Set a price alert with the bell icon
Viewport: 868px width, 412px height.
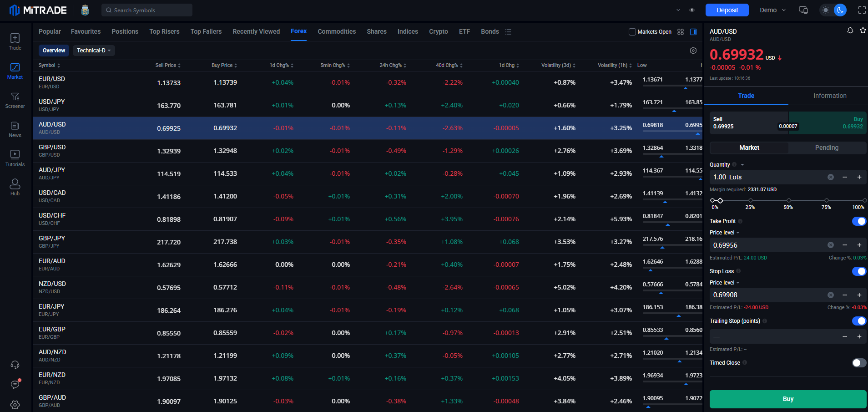tap(850, 31)
